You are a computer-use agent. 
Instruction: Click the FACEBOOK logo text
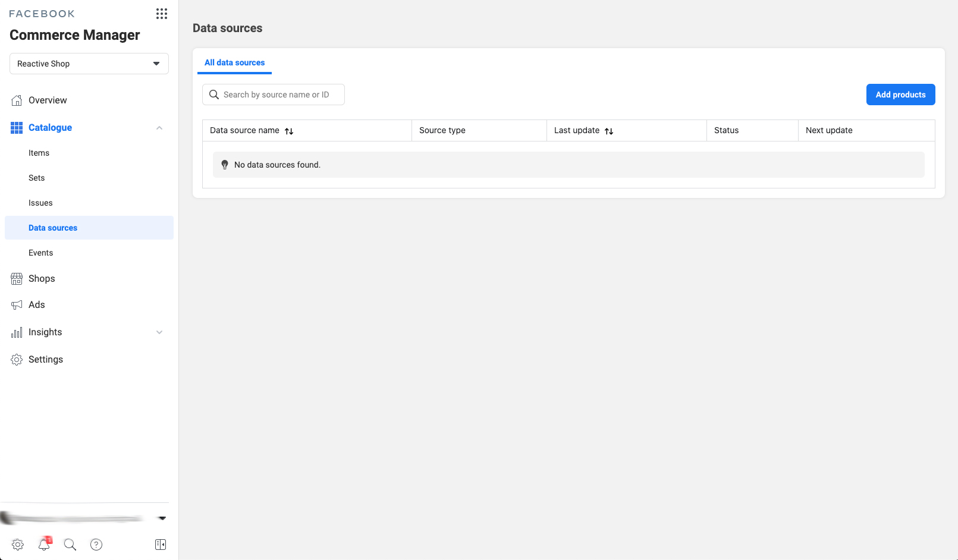tap(42, 14)
